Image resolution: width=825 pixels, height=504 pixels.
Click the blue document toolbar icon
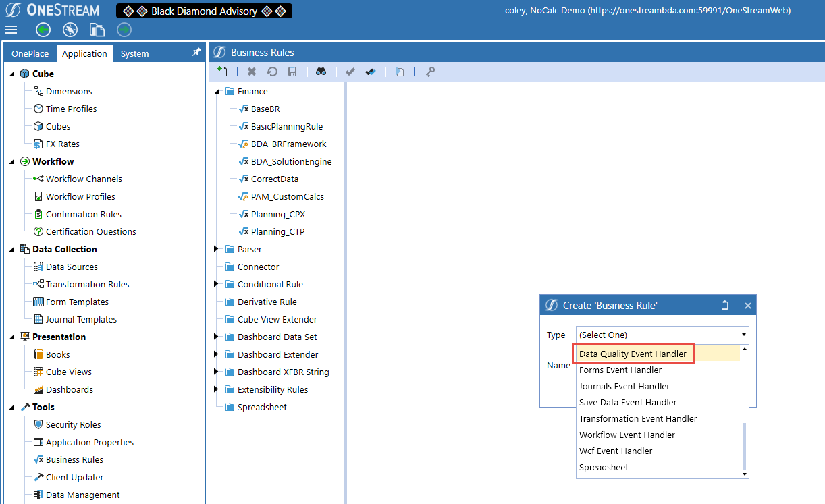click(400, 72)
